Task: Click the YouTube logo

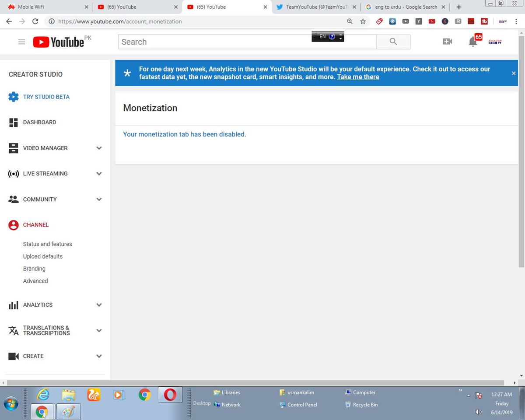Action: pos(59,42)
